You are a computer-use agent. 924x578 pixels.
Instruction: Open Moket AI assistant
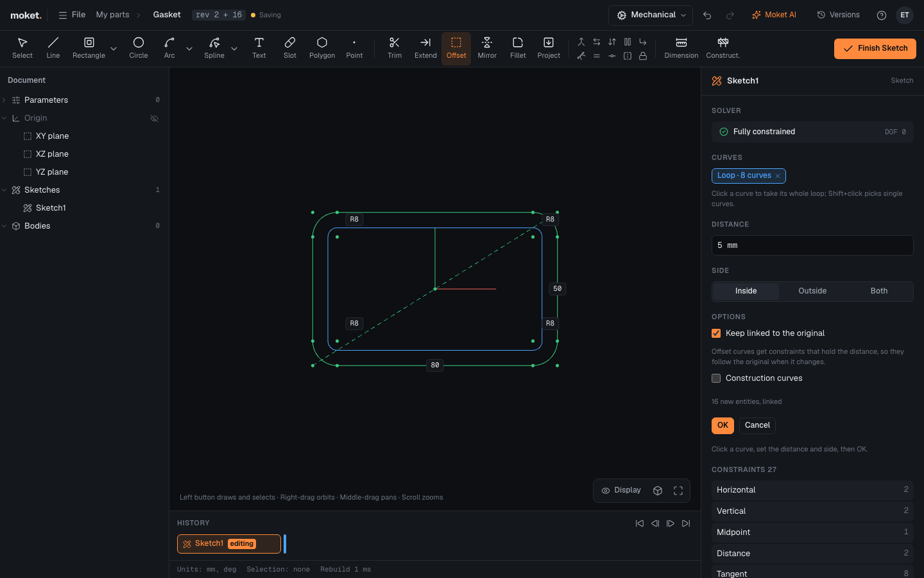[774, 15]
